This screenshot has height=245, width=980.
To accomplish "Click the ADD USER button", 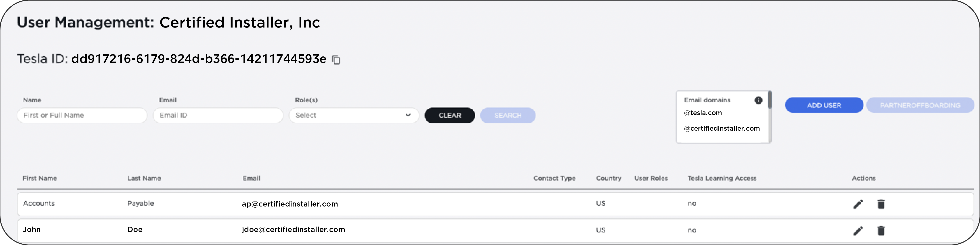I will click(x=824, y=105).
